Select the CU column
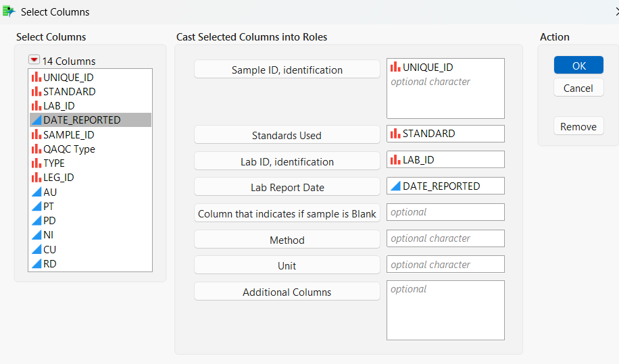This screenshot has height=364, width=619. coord(91,249)
